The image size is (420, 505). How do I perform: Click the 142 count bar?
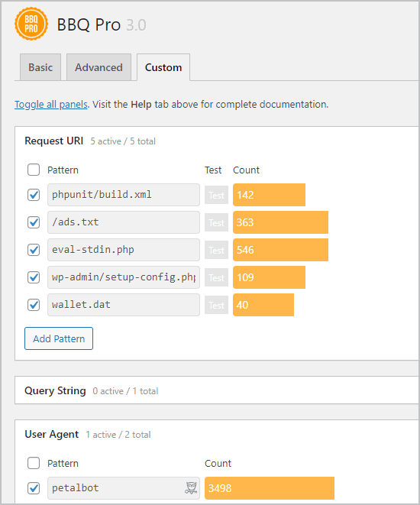point(269,195)
